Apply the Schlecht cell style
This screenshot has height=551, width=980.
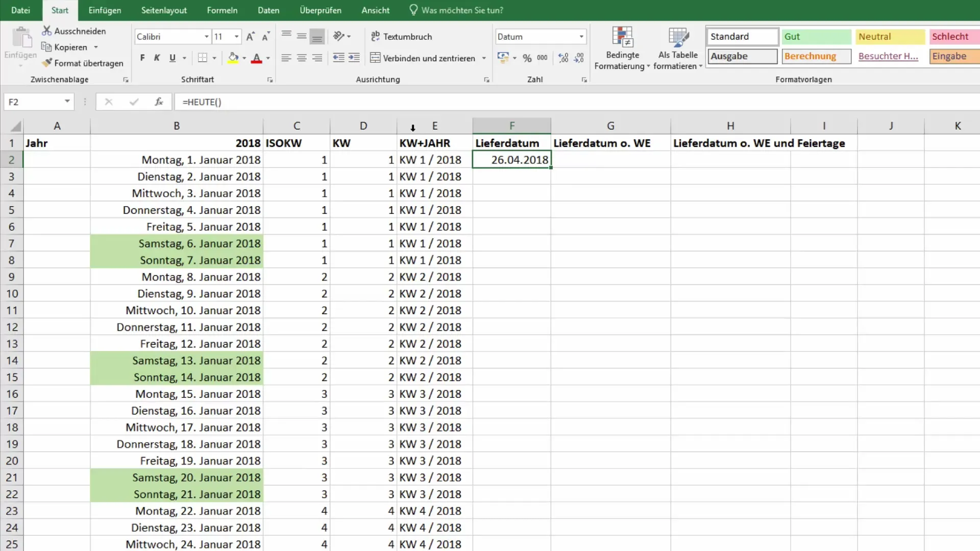[954, 36]
